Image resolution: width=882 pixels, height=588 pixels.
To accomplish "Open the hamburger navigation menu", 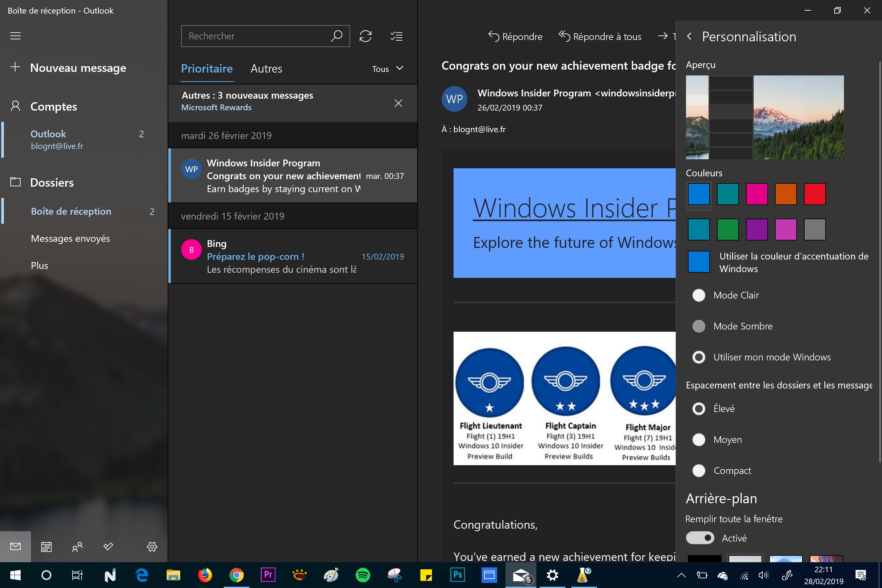I will tap(15, 36).
